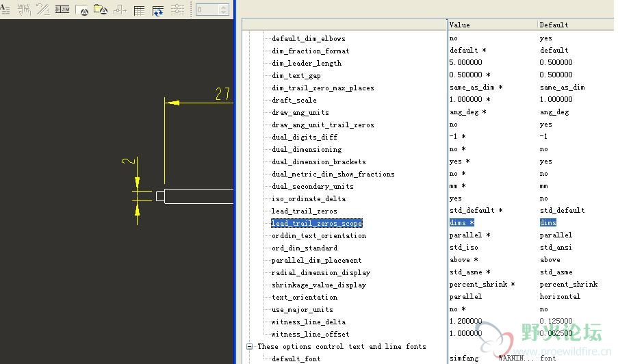618x364 pixels.
Task: Click the blank sheet symbol icon
Action: pos(82,10)
